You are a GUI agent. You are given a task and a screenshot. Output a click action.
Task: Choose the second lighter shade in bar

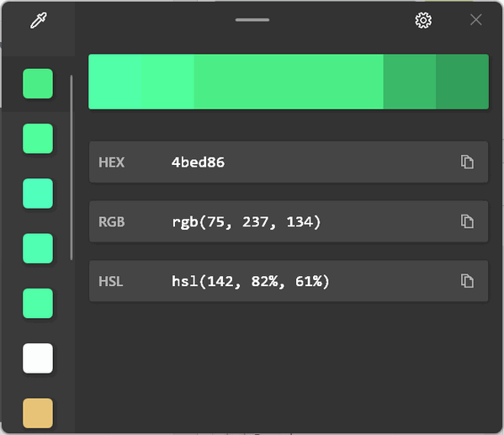(x=167, y=82)
